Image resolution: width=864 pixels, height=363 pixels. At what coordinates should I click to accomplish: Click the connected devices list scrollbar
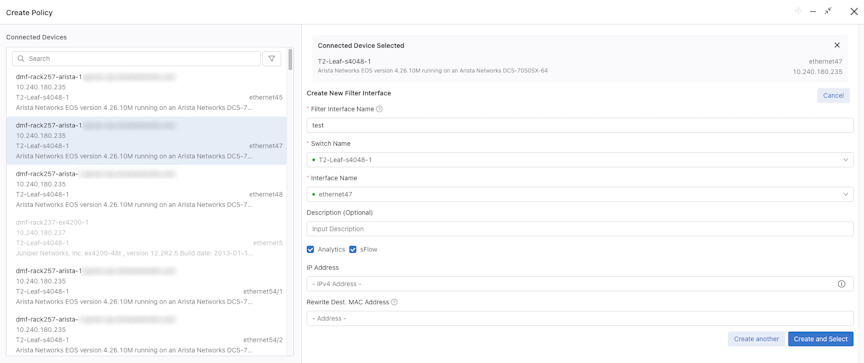pyautogui.click(x=290, y=59)
